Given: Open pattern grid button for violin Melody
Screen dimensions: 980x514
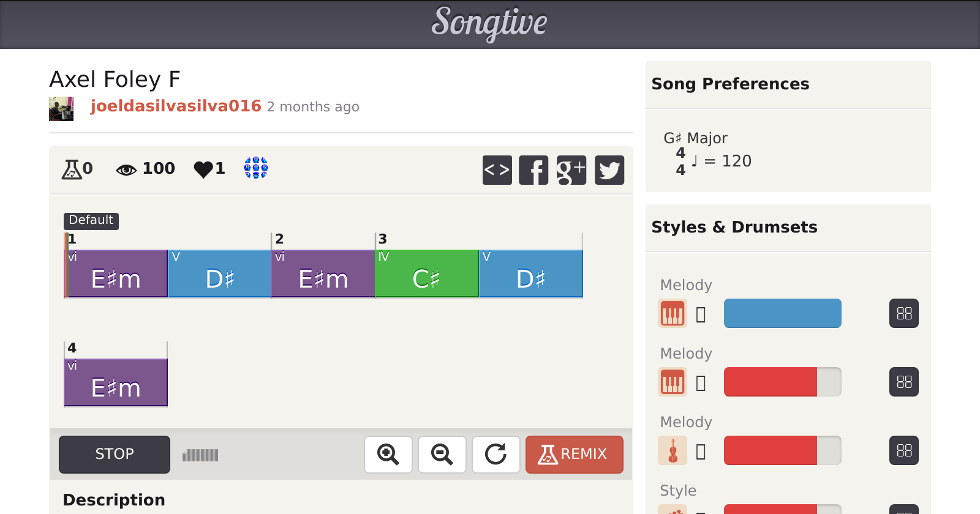Looking at the screenshot, I should pyautogui.click(x=903, y=451).
